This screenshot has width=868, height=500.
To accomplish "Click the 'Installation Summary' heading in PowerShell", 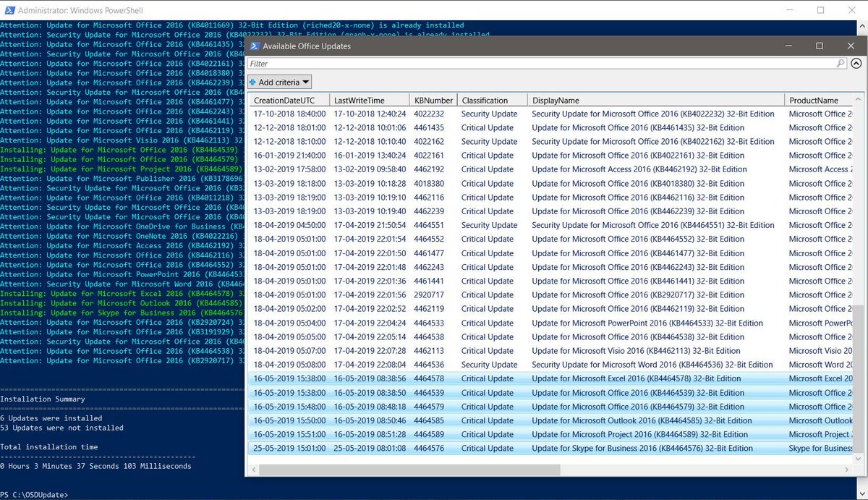I will pos(43,399).
